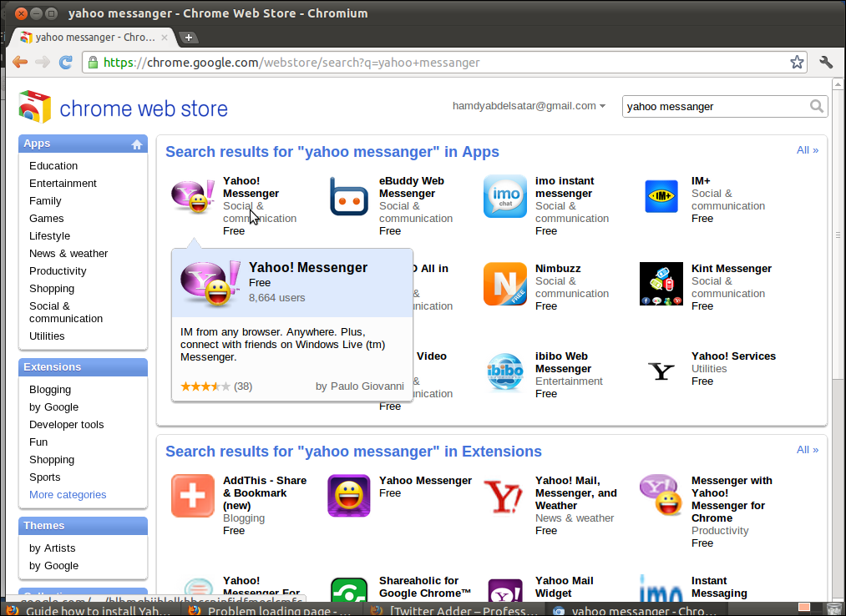Click the forward arrow in the browser toolbar
846x616 pixels.
43,62
